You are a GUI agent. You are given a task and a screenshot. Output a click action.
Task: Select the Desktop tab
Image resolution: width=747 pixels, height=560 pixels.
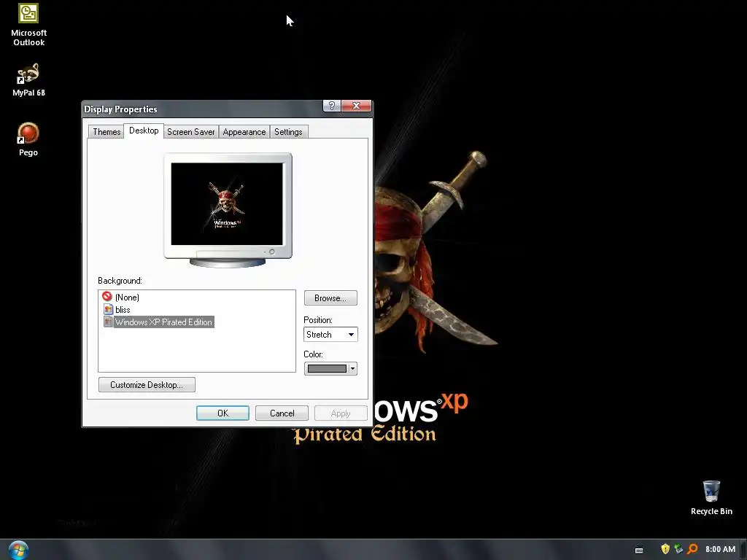tap(144, 131)
